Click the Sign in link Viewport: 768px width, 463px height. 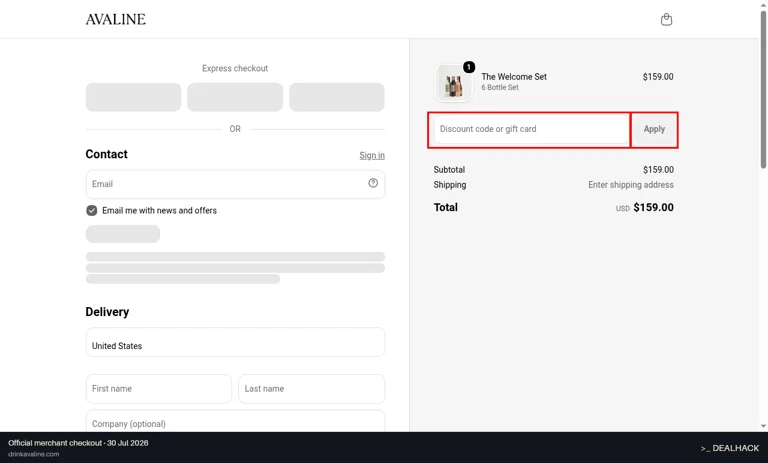point(372,155)
